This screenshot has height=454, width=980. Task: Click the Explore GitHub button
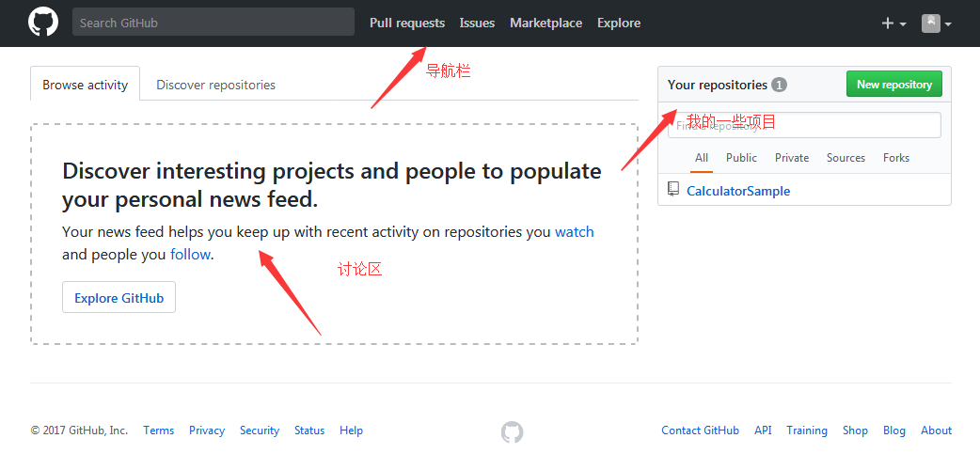click(x=119, y=298)
